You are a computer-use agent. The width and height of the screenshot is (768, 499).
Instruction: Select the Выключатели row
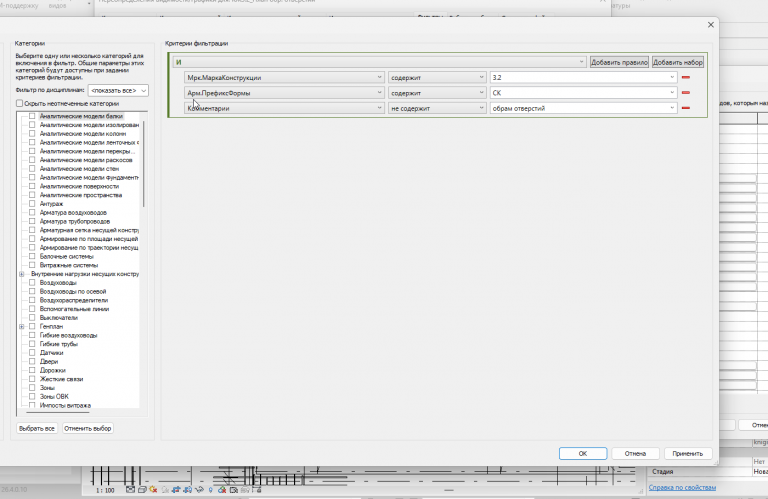(x=59, y=318)
